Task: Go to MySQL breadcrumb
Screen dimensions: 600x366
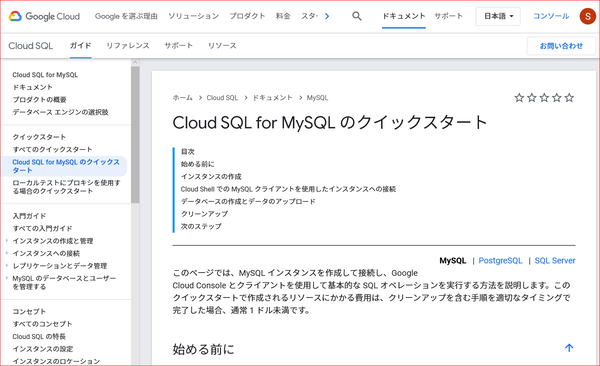Action: 317,98
